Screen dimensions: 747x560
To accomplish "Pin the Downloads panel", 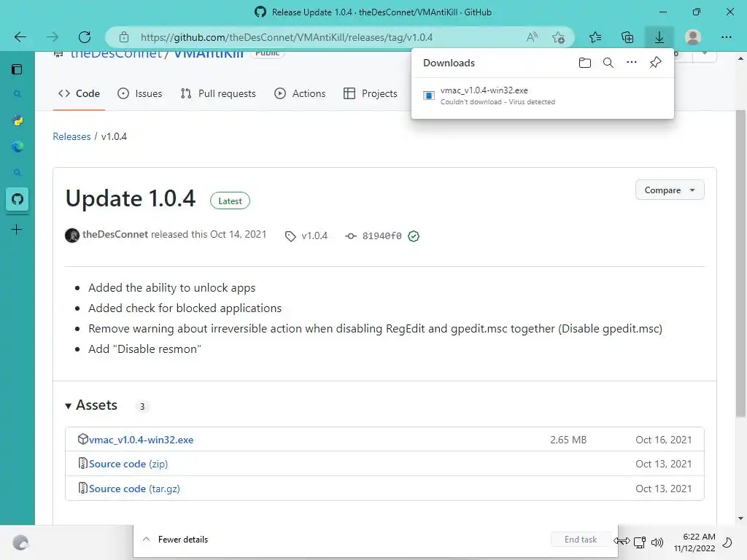I will click(655, 63).
